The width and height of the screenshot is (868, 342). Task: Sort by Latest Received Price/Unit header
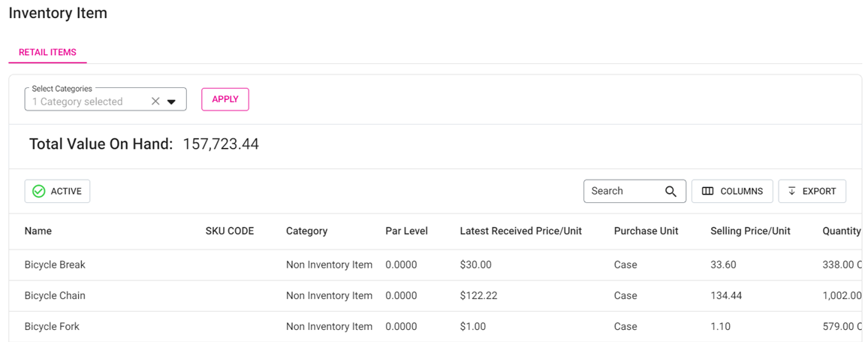tap(520, 231)
